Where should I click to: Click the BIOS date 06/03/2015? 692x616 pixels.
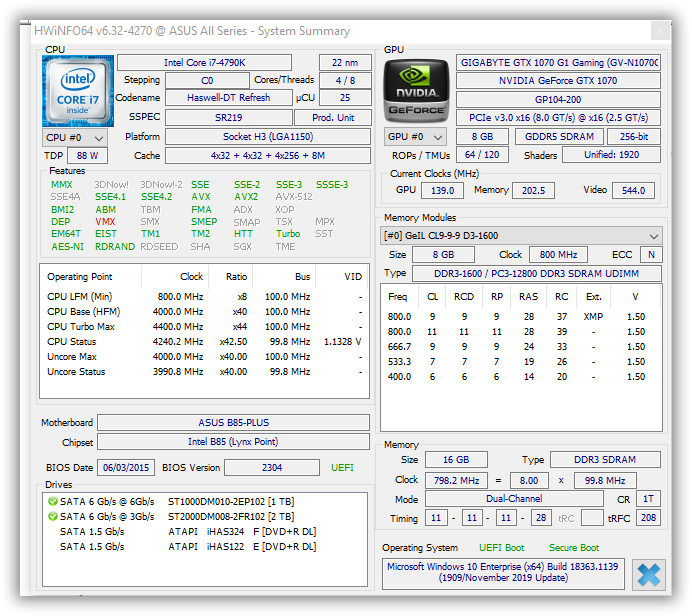coord(126,468)
